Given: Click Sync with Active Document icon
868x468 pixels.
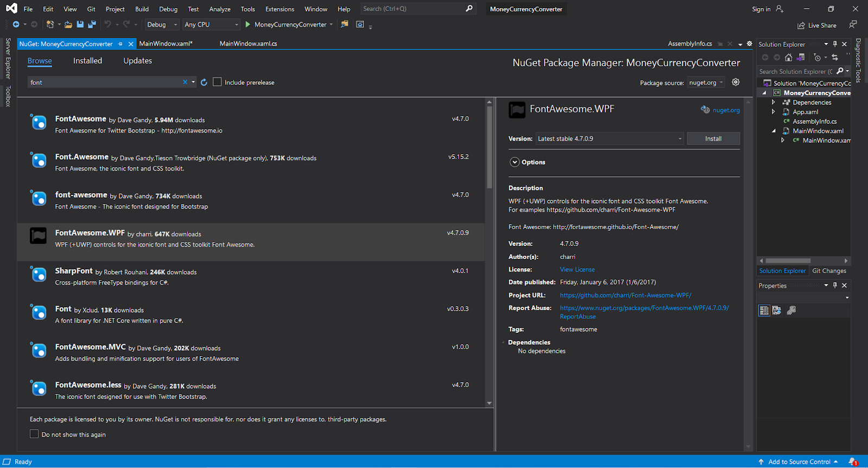Looking at the screenshot, I should [835, 58].
